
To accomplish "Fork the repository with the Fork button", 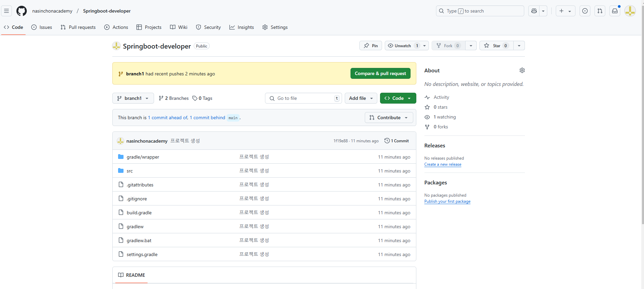I will tap(448, 46).
